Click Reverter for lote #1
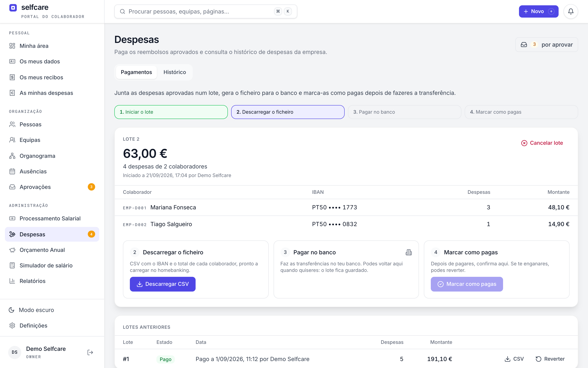Screen dimensions: 588x368 pyautogui.click(x=550, y=359)
